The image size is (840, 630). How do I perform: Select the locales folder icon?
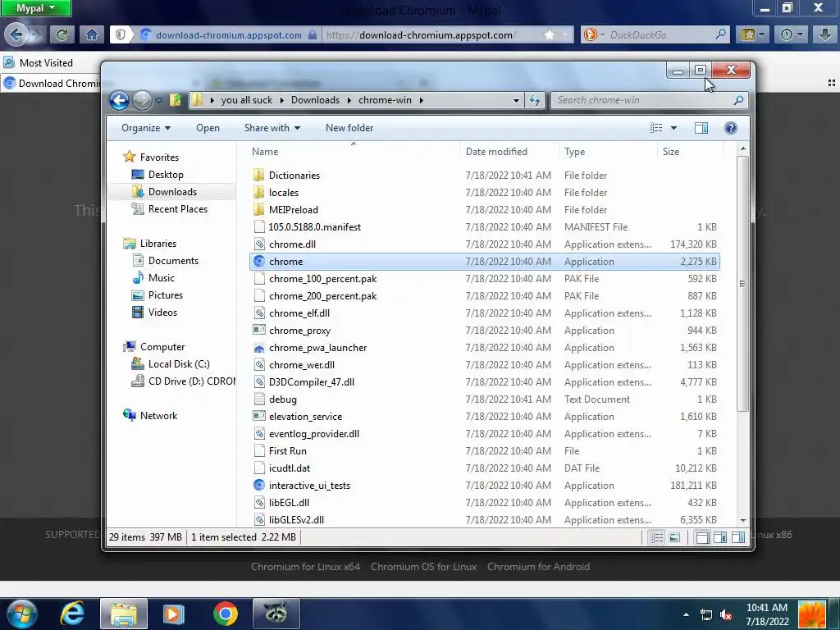258,192
